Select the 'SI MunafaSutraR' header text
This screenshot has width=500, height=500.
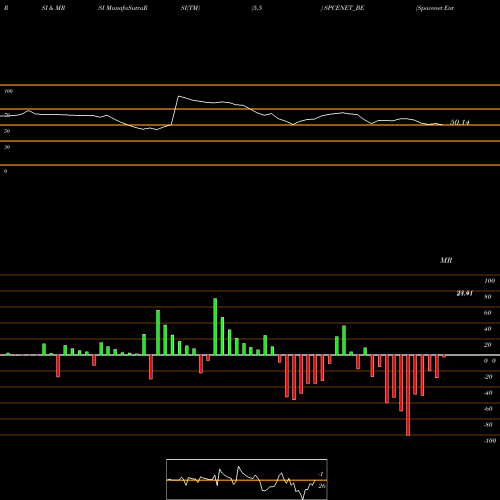point(123,8)
